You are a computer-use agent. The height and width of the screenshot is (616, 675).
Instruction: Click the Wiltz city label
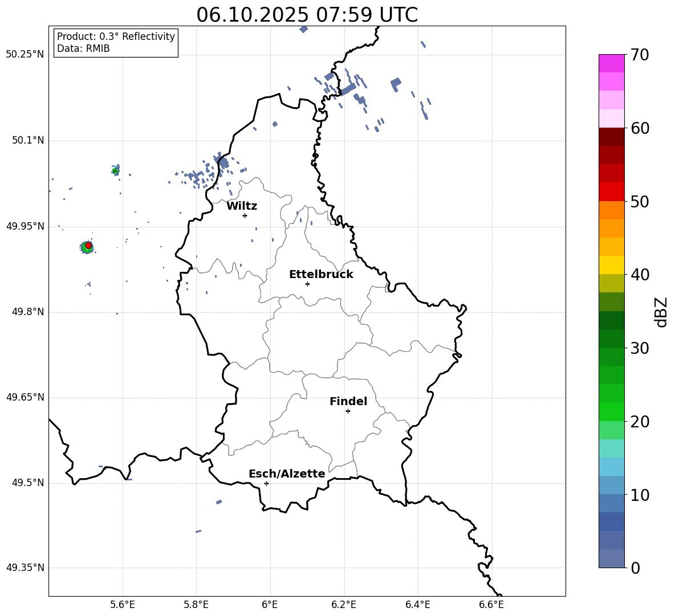[x=242, y=206]
